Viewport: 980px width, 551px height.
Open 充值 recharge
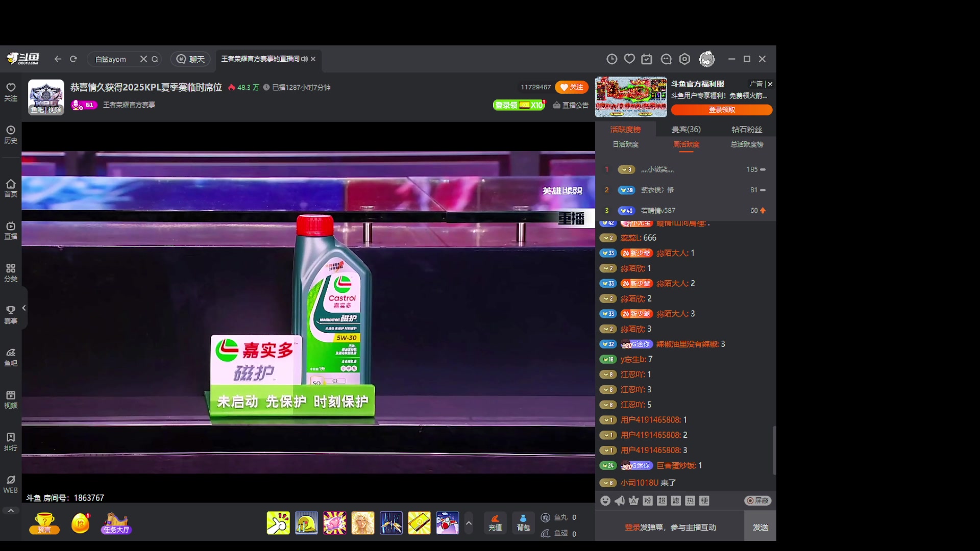(495, 523)
